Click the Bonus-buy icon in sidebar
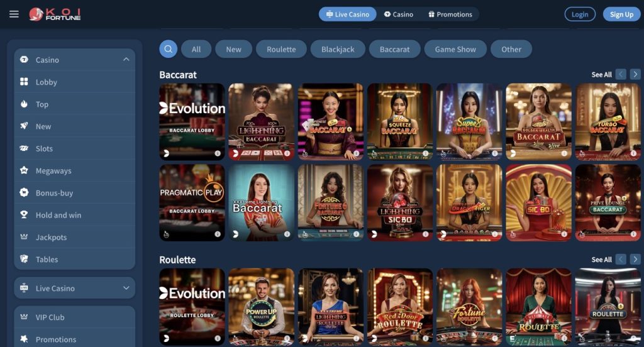644x347 pixels. pos(25,192)
